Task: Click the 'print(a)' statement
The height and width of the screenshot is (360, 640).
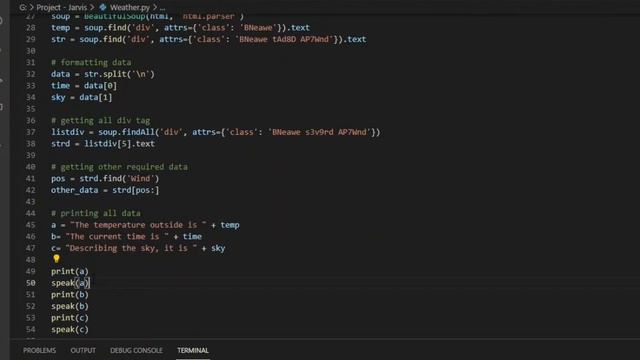Action: tap(70, 271)
